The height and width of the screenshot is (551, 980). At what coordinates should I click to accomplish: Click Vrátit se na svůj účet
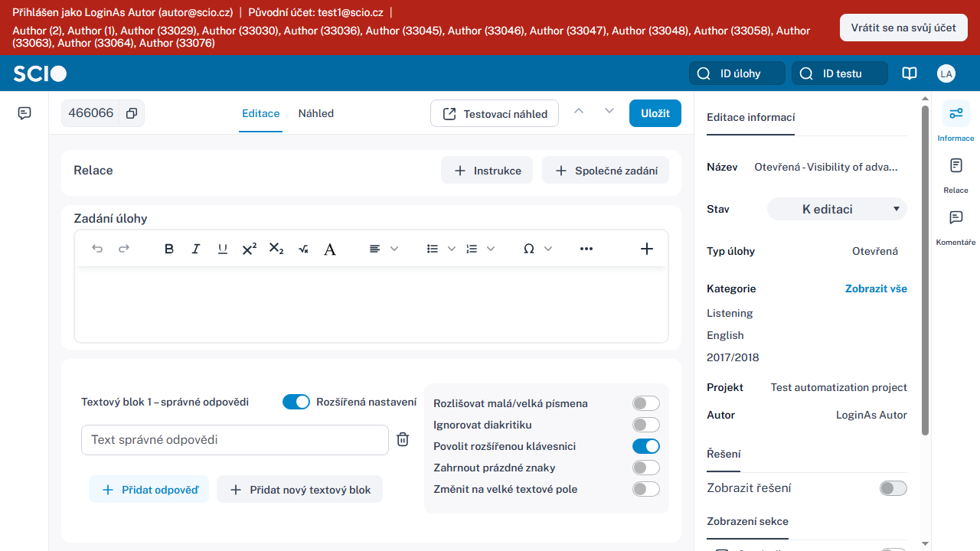coord(903,28)
